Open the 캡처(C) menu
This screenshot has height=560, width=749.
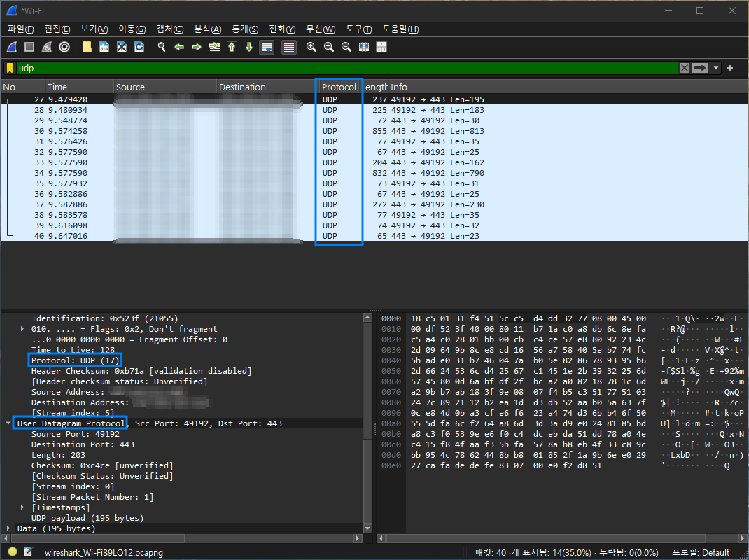(x=169, y=29)
